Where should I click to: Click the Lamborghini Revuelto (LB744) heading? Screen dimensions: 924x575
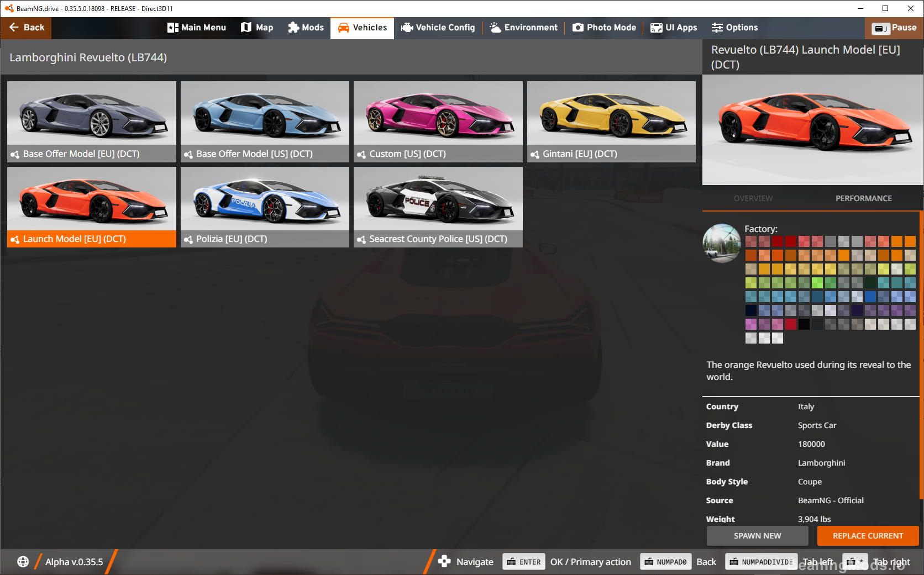pos(88,57)
